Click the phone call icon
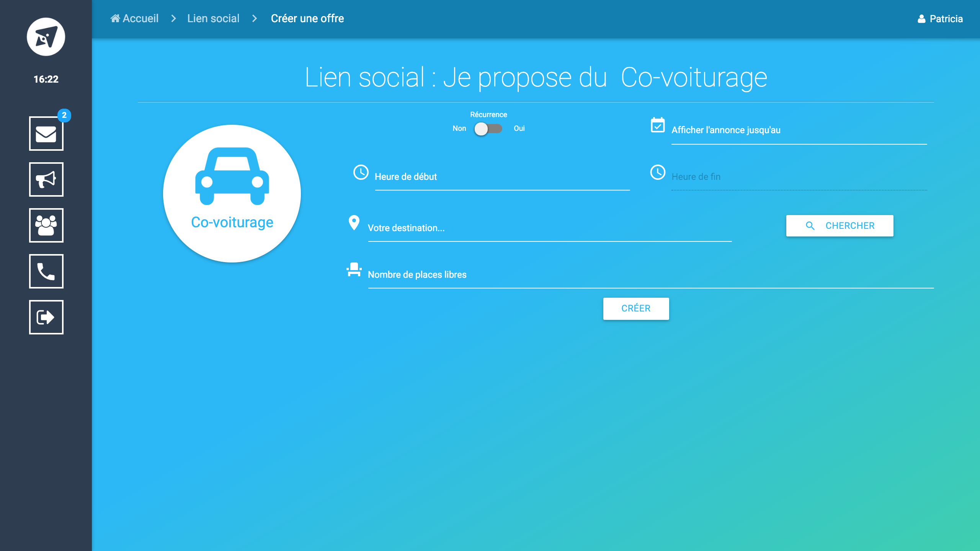Screen dimensions: 980x551 pos(46,271)
